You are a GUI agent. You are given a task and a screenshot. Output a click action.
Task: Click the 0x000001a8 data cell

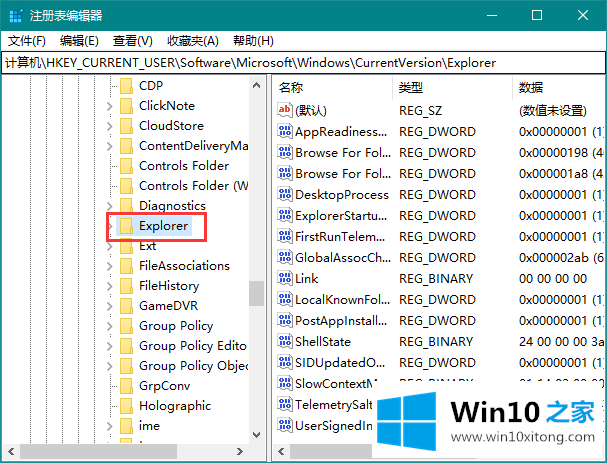[x=561, y=173]
